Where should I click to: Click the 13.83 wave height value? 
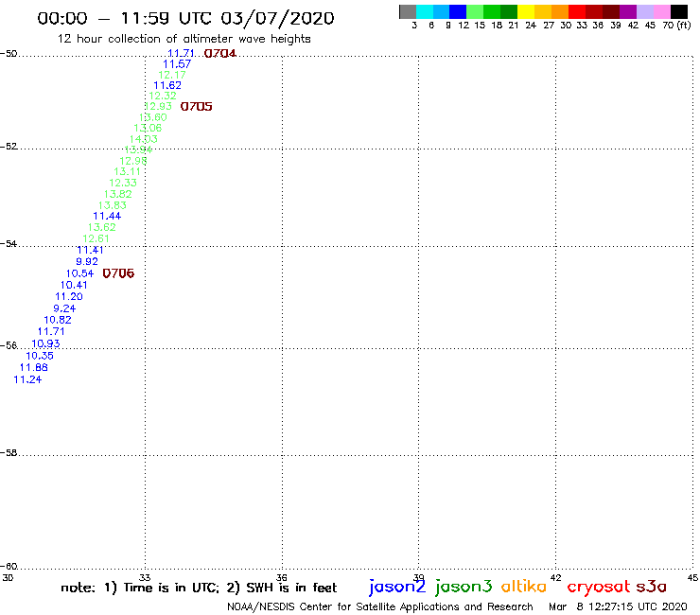[113, 205]
